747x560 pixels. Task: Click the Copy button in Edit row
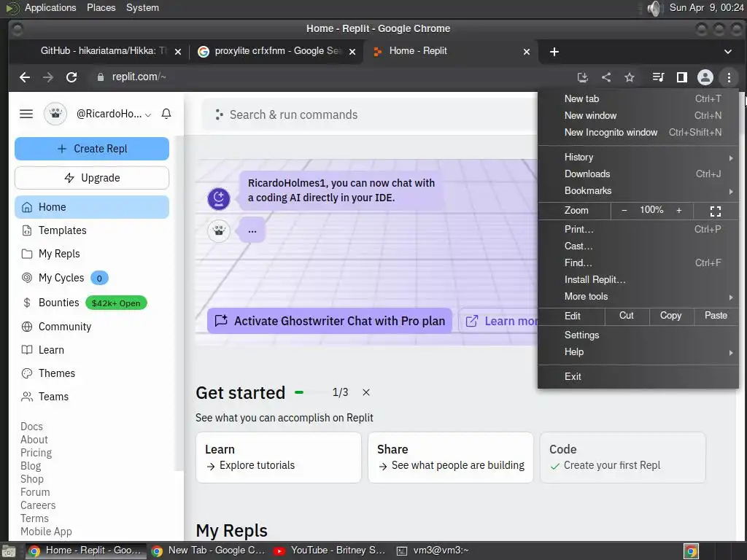[670, 316]
